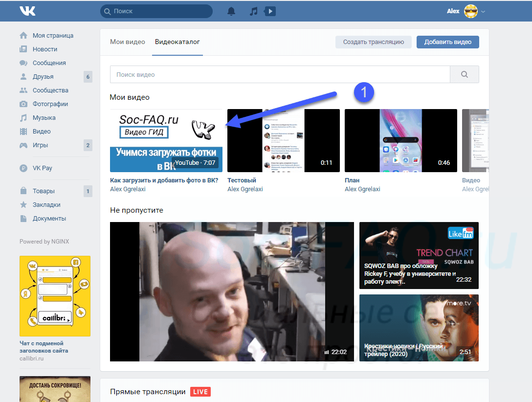Open the callibri chat ad banner

55,296
